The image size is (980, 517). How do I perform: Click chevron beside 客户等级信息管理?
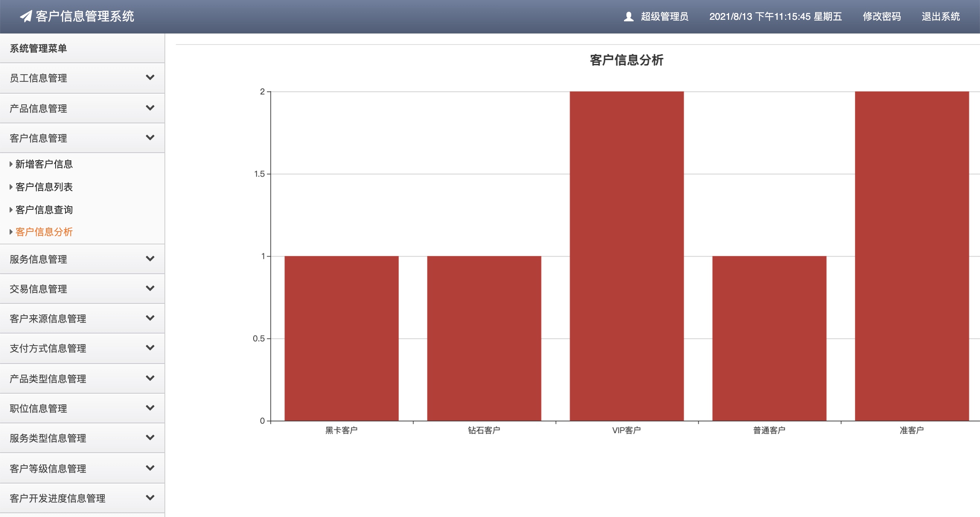tap(150, 468)
